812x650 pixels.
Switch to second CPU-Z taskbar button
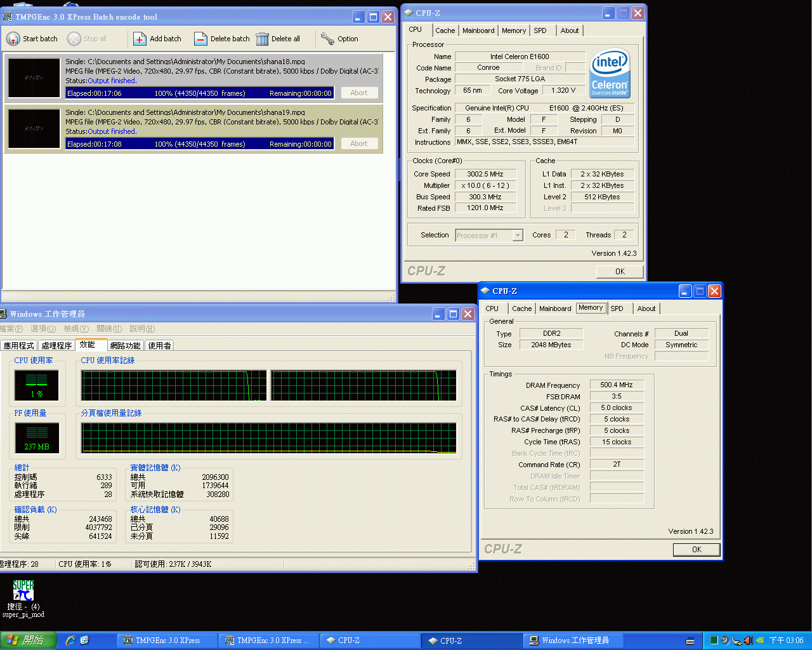472,640
